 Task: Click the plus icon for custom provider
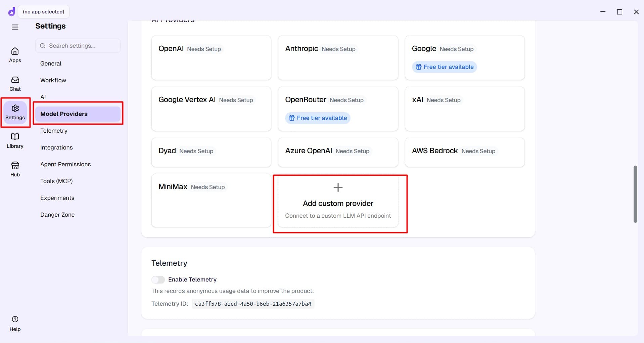[x=338, y=187]
